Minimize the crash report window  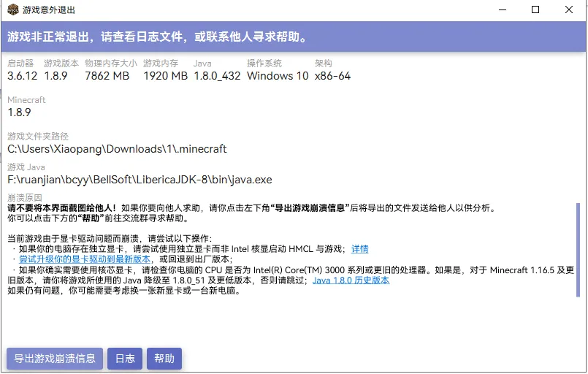coord(502,10)
